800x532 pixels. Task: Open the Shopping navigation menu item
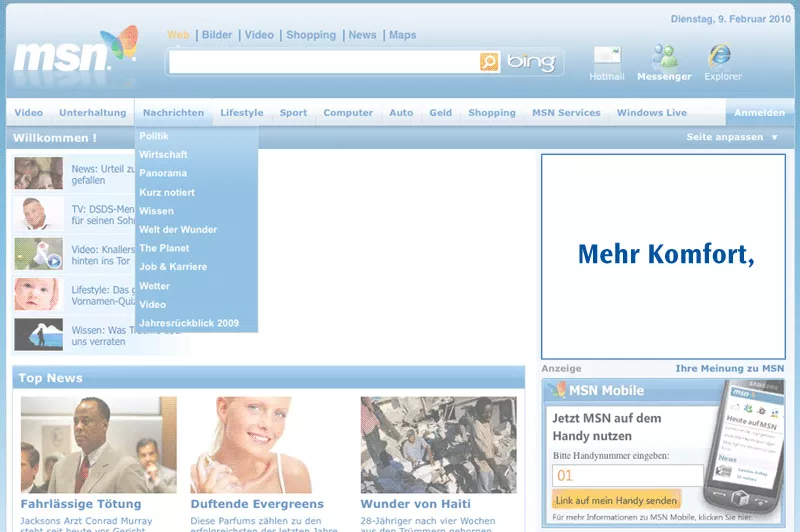[x=492, y=112]
